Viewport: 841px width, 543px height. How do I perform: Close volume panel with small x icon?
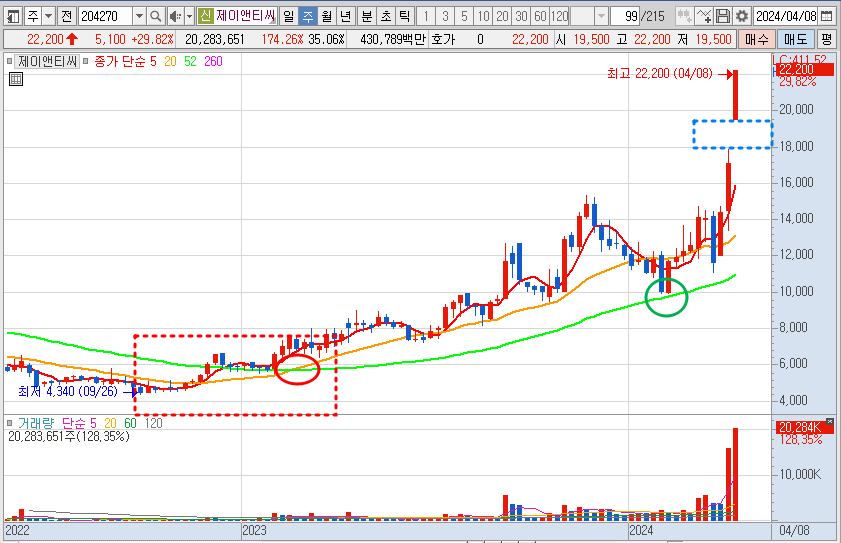(830, 422)
